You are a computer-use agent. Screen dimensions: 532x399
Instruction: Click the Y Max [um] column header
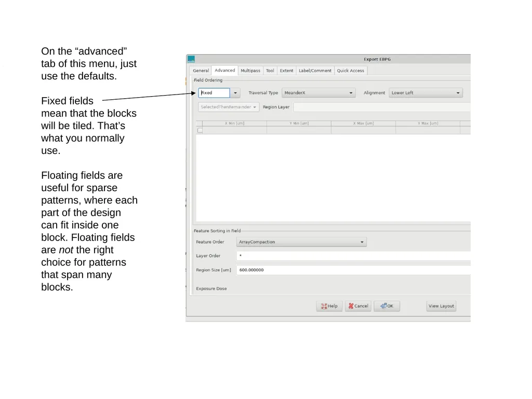[x=428, y=123]
